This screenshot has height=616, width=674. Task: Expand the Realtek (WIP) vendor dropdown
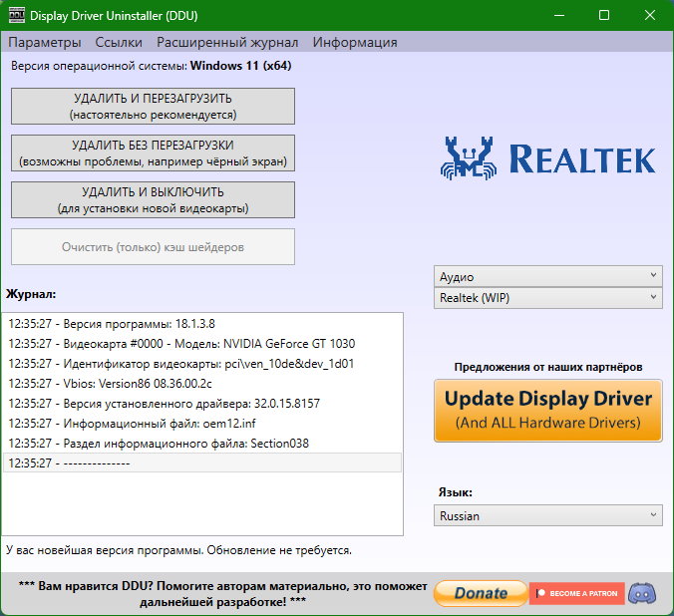(548, 297)
